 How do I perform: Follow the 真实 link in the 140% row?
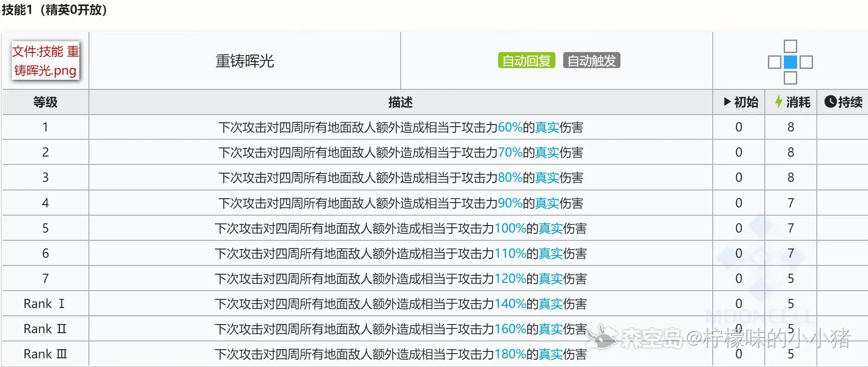pyautogui.click(x=550, y=304)
